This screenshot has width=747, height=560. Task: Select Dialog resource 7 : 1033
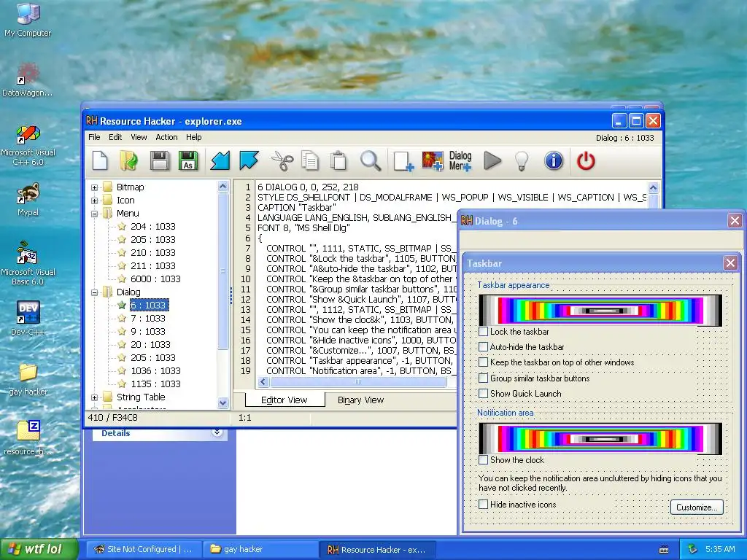(147, 318)
